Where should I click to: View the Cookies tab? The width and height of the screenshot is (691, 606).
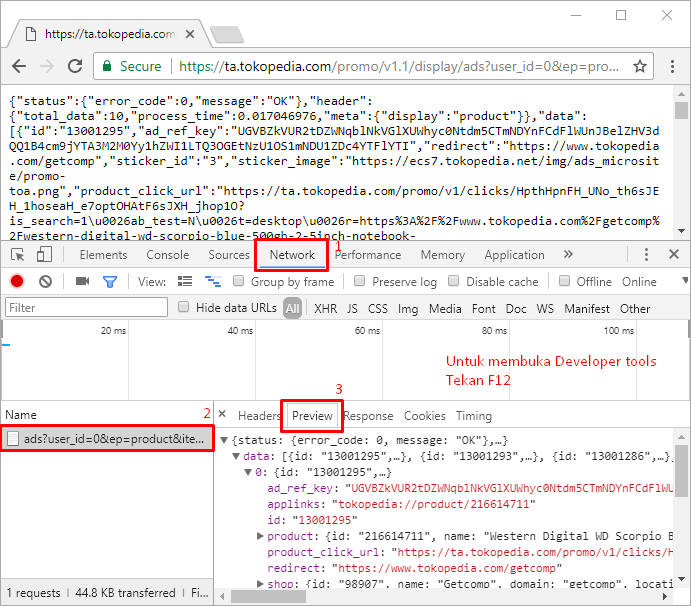(424, 416)
